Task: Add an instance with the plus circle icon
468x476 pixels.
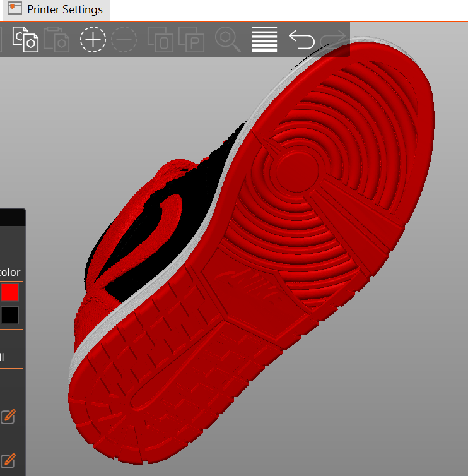Action: (93, 40)
